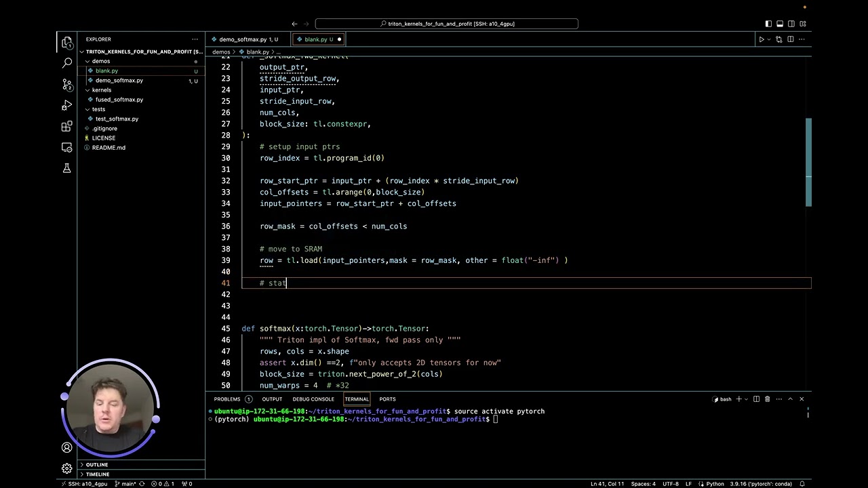Open the LICENSE file

[141, 138]
